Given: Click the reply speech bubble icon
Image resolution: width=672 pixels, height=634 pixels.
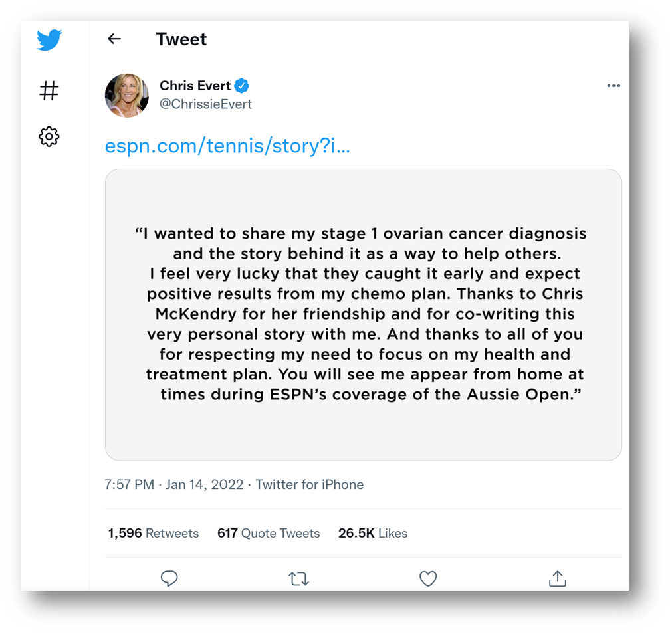Looking at the screenshot, I should [x=169, y=578].
